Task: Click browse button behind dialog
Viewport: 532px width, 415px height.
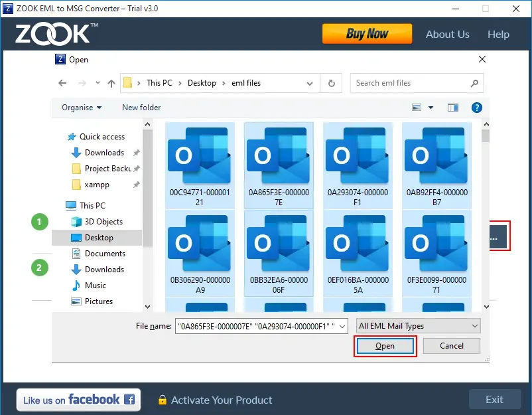Action: 499,236
